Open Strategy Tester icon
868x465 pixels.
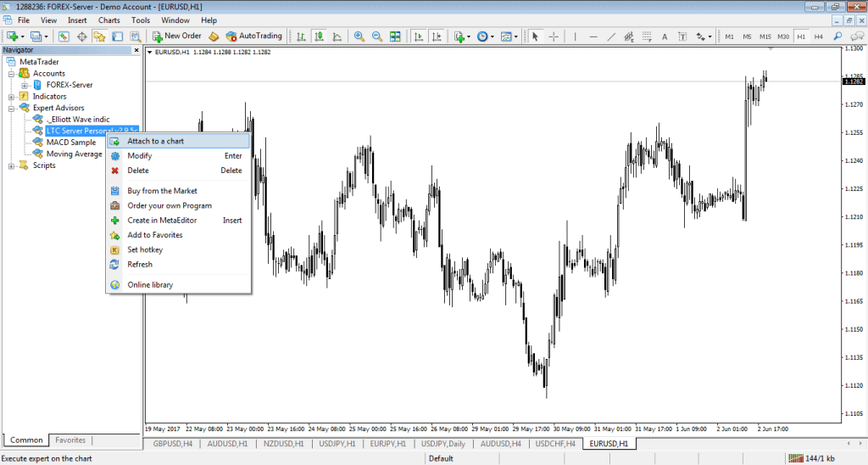point(135,36)
